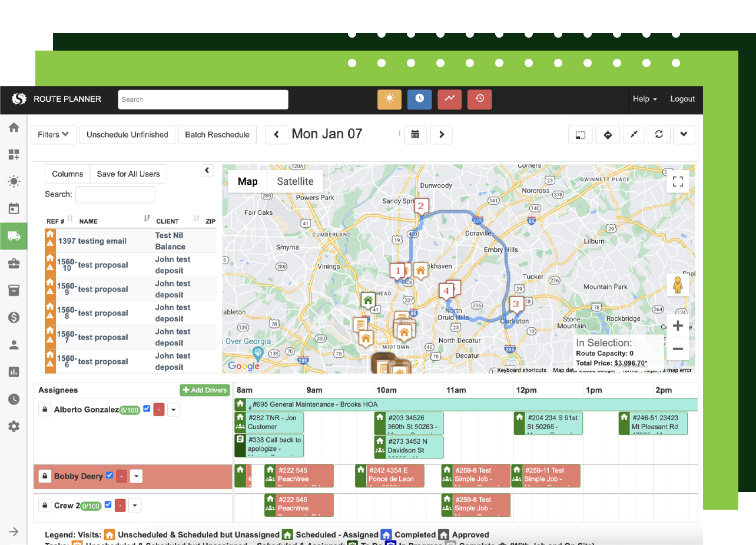Open the person sidebar icon
The width and height of the screenshot is (756, 545).
click(x=14, y=345)
